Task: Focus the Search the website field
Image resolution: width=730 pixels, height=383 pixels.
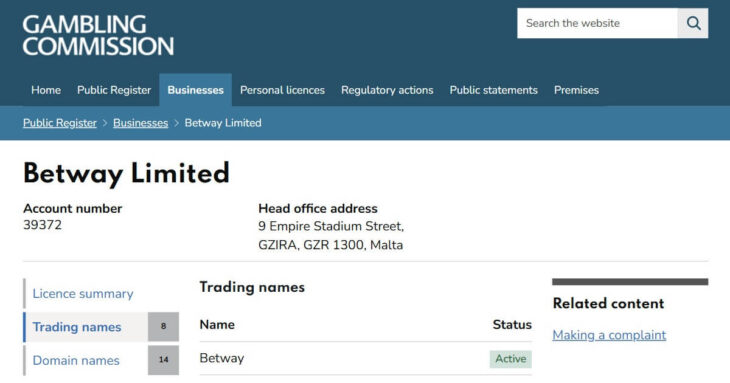Action: [597, 23]
